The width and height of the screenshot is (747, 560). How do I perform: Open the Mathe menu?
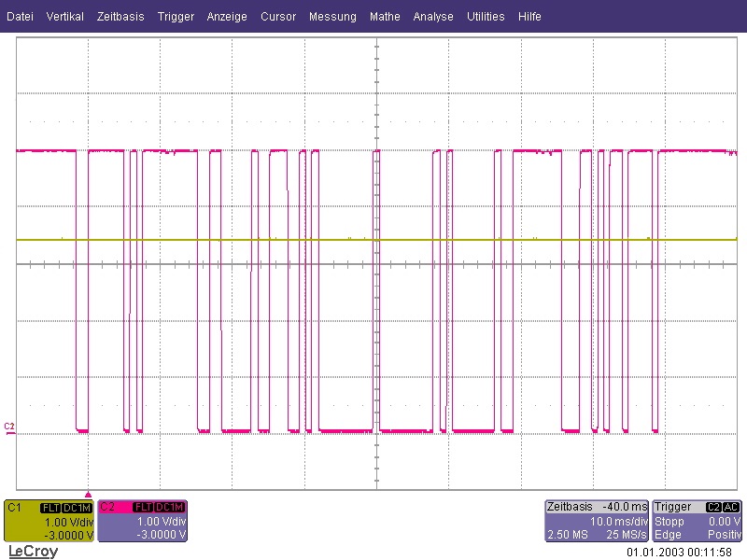pyautogui.click(x=385, y=17)
